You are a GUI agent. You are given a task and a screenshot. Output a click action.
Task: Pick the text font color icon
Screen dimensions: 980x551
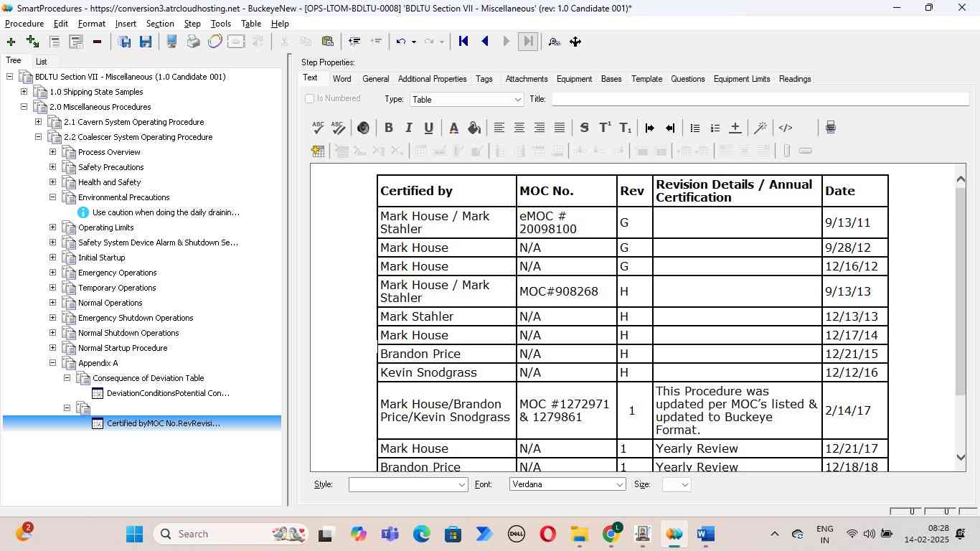pyautogui.click(x=453, y=128)
